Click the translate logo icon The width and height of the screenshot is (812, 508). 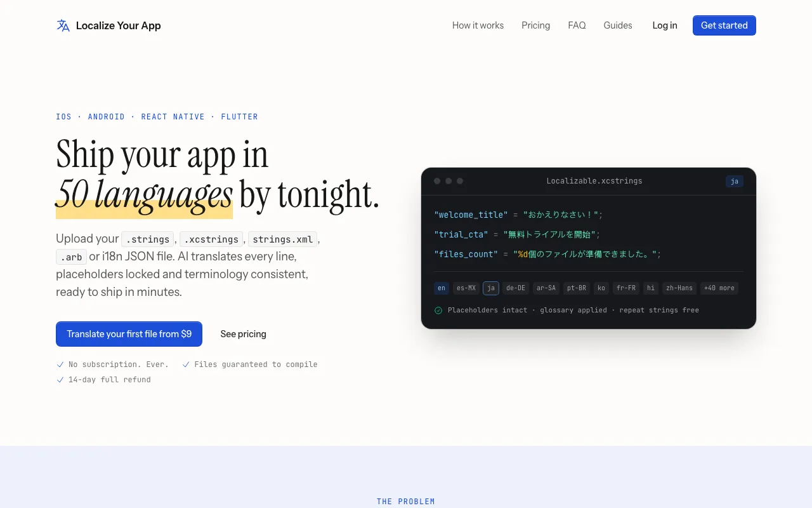63,25
